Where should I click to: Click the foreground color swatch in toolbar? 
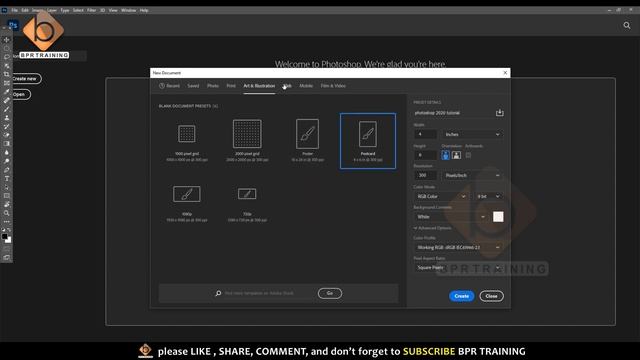click(x=4, y=236)
